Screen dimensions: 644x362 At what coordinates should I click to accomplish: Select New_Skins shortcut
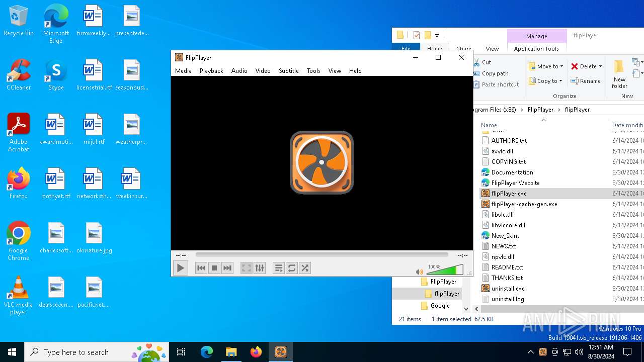click(x=505, y=236)
